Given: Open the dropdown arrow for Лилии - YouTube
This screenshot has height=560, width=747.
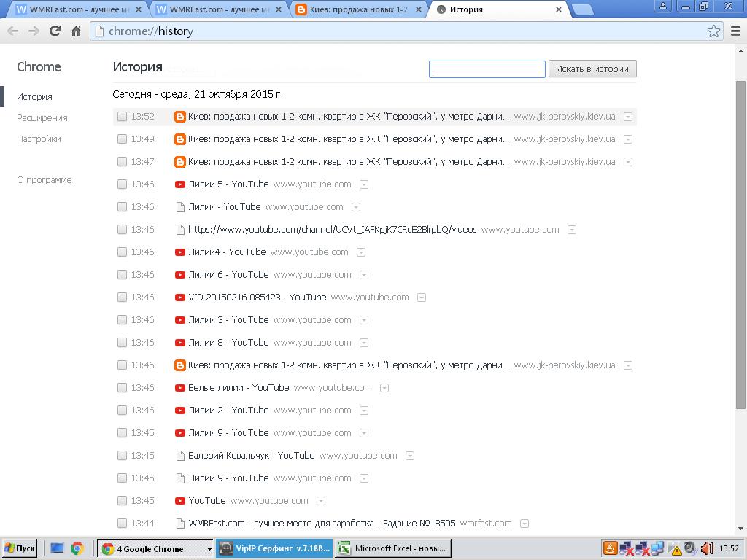Looking at the screenshot, I should [x=356, y=207].
